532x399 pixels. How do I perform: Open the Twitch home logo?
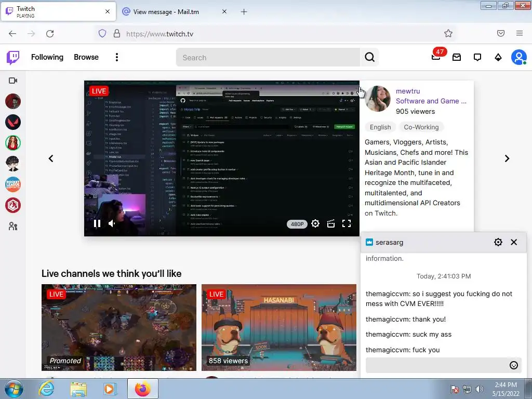click(13, 58)
